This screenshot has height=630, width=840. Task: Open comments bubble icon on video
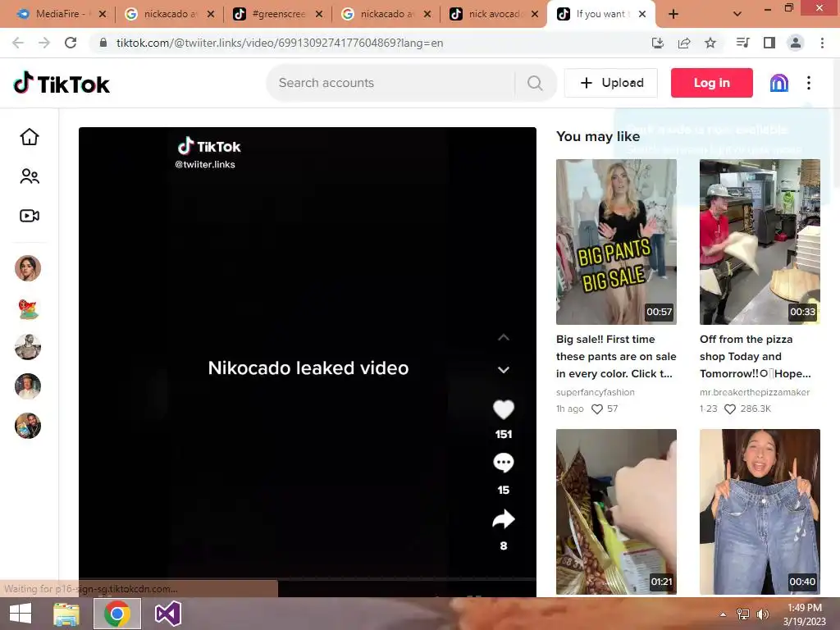[x=504, y=463]
